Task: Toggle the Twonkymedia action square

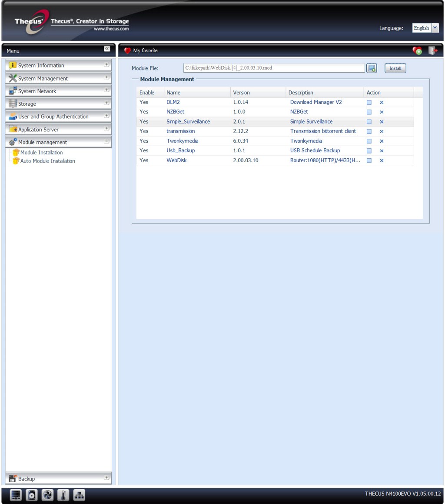Action: pyautogui.click(x=369, y=141)
